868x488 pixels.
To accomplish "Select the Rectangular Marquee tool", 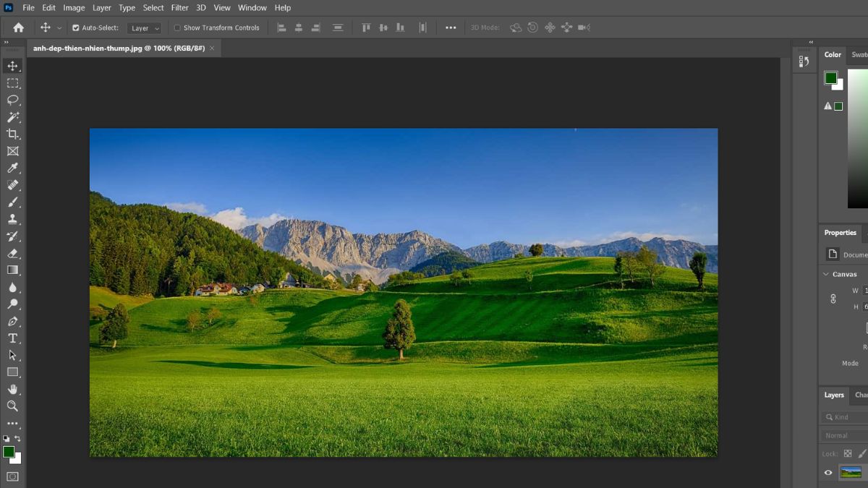I will tap(12, 83).
